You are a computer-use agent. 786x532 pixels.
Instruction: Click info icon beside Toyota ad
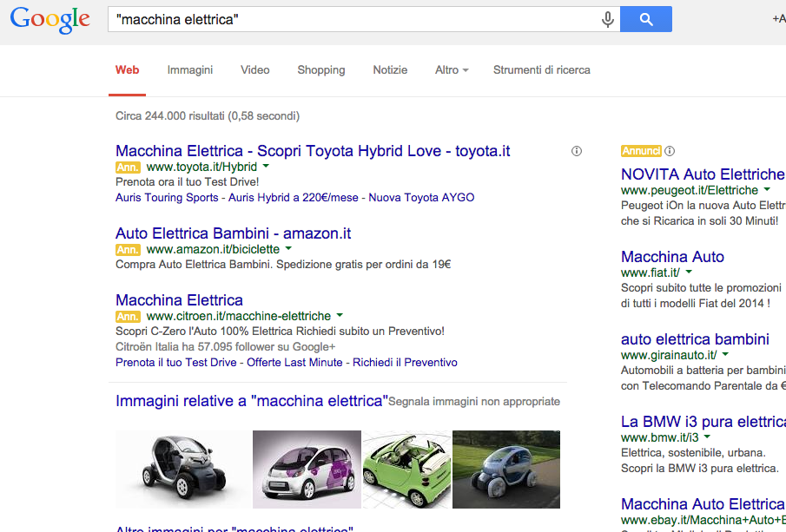[577, 151]
